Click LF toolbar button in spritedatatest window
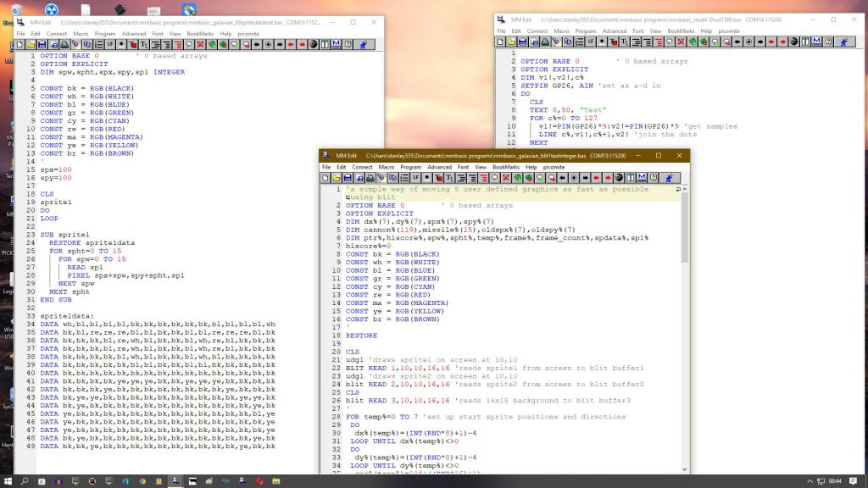The width and height of the screenshot is (868, 488). click(110, 44)
